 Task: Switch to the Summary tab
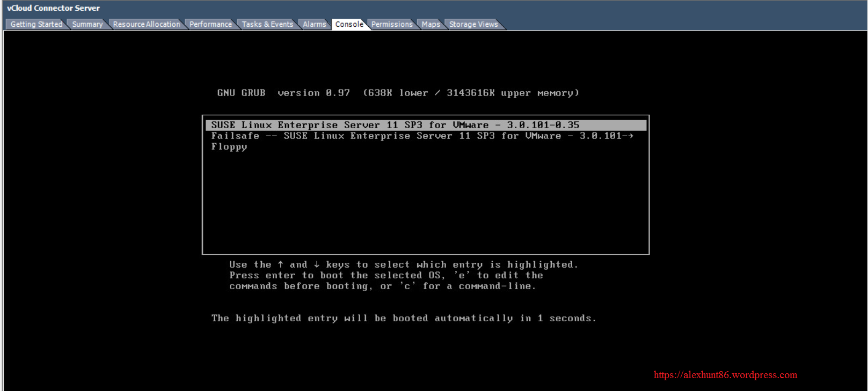click(87, 24)
